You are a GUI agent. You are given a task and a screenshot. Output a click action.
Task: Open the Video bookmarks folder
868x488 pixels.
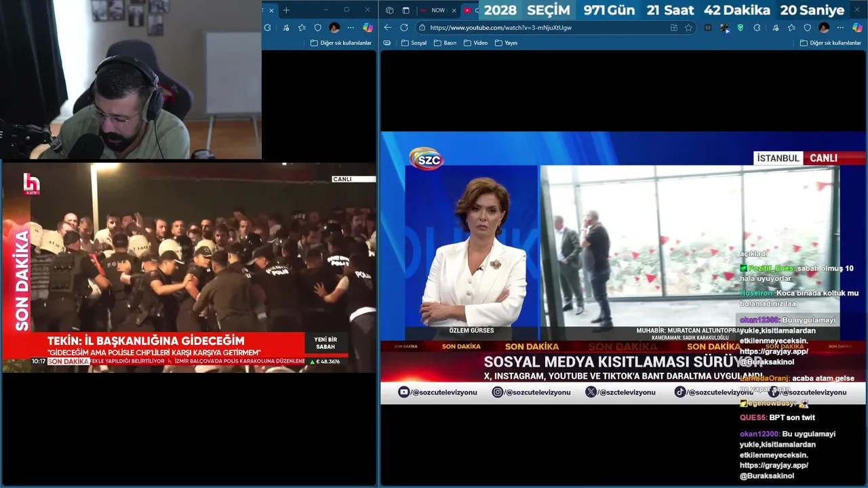(476, 43)
